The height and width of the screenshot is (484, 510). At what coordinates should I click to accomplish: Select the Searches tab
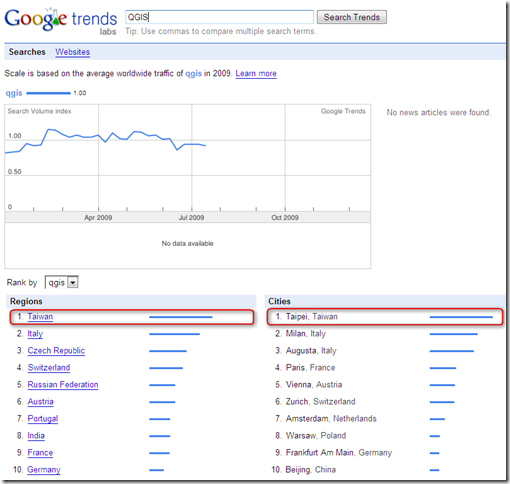click(x=27, y=52)
